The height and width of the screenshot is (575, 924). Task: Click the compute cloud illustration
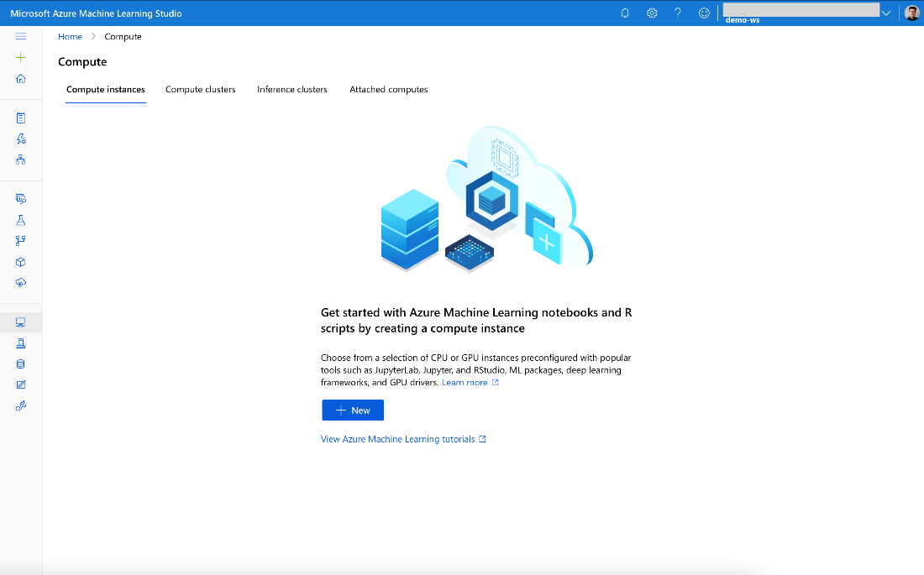486,199
